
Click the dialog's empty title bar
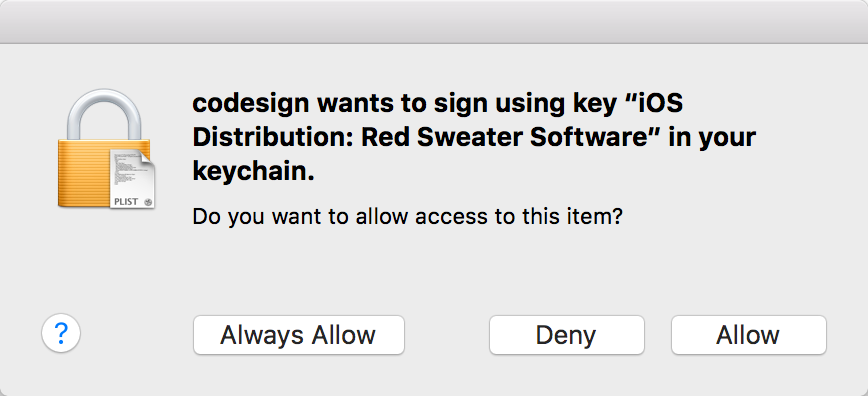point(434,22)
